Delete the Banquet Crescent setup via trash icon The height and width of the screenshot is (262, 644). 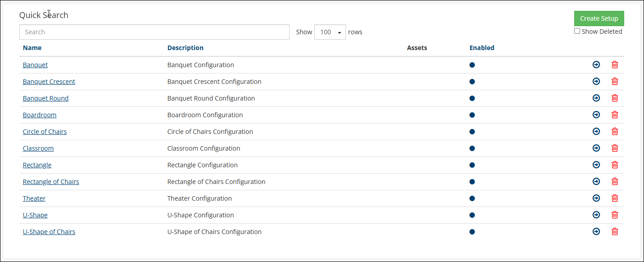(615, 82)
